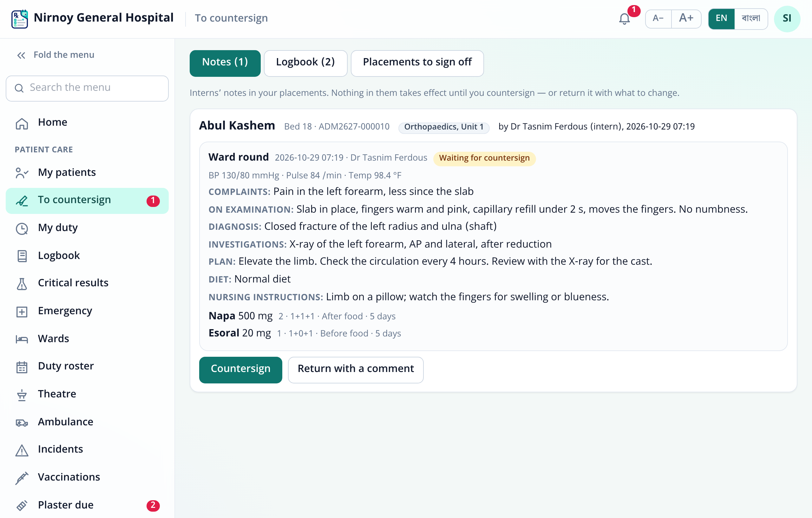Click the Waiting for countersign status badge
The height and width of the screenshot is (518, 812).
[x=484, y=158]
